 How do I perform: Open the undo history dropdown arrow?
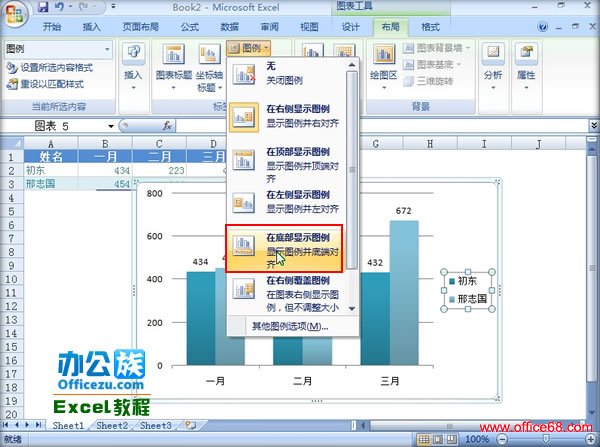(x=70, y=7)
